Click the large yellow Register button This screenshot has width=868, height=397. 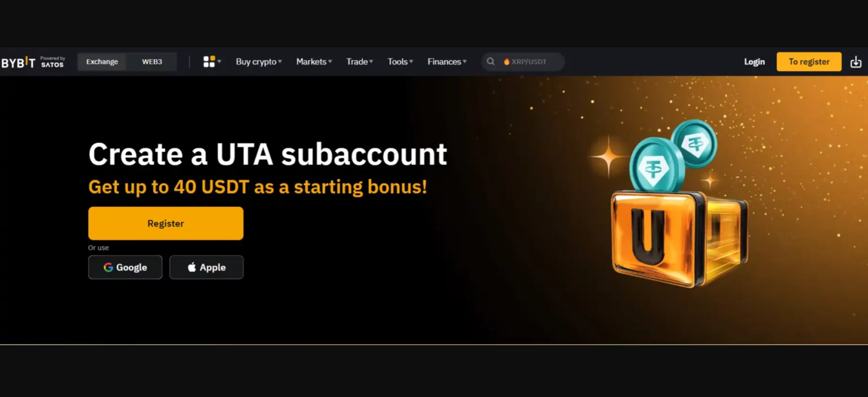(x=166, y=223)
